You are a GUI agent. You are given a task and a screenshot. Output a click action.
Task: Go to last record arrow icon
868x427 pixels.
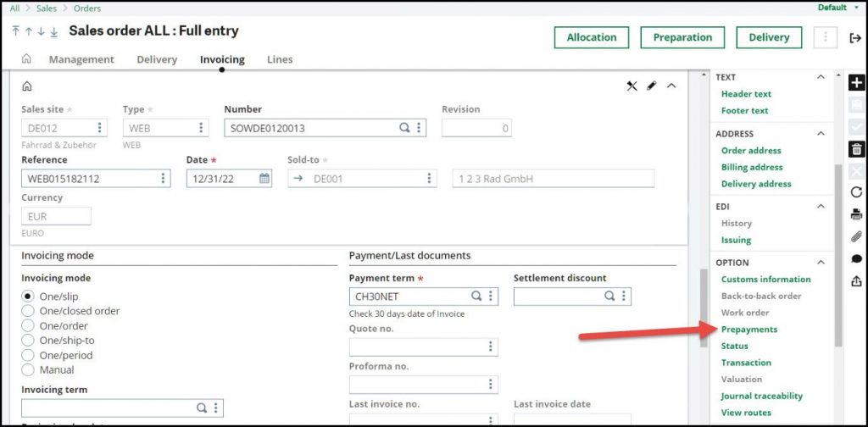pos(53,31)
